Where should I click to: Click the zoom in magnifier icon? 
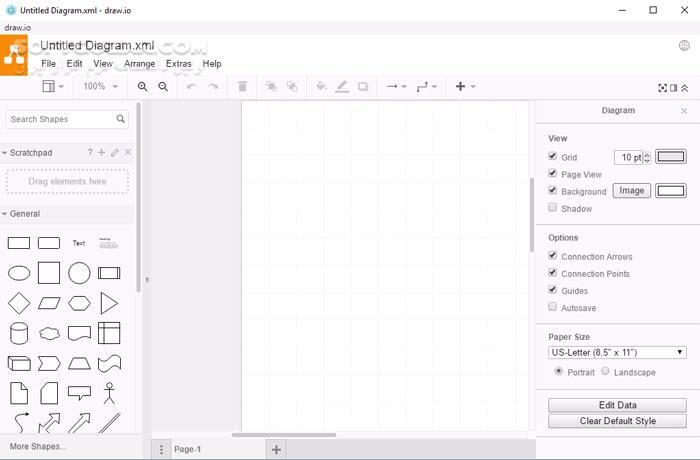142,87
